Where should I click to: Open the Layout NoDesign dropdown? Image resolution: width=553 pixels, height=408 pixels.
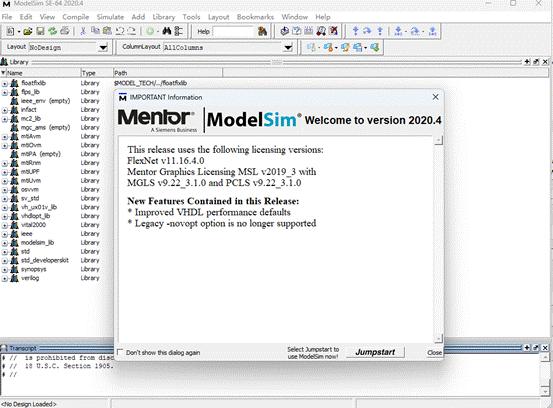[103, 47]
